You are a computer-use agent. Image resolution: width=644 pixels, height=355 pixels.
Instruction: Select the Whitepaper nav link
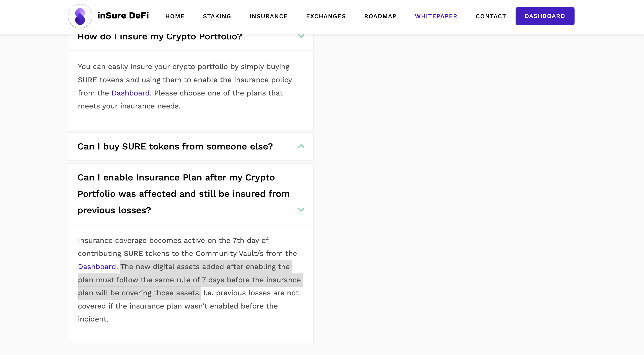coord(436,16)
